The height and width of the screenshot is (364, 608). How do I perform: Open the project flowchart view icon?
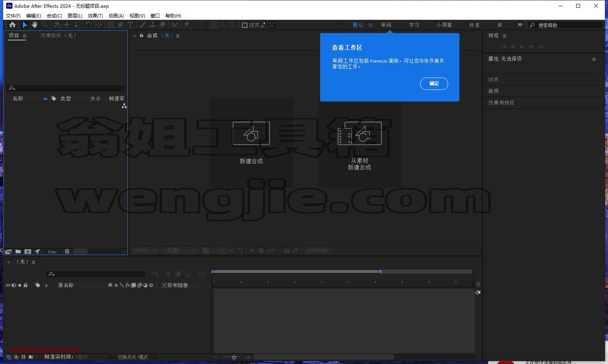124,106
